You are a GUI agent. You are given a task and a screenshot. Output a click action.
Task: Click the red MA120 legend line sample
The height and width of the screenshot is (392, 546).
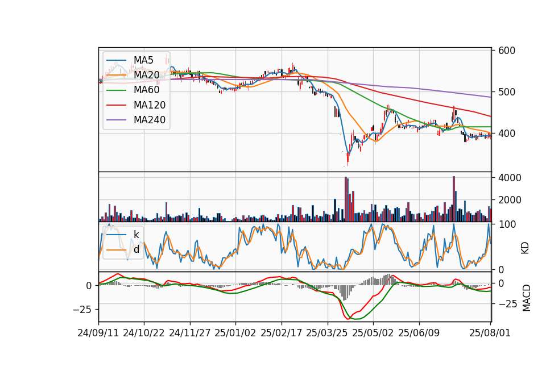[116, 105]
